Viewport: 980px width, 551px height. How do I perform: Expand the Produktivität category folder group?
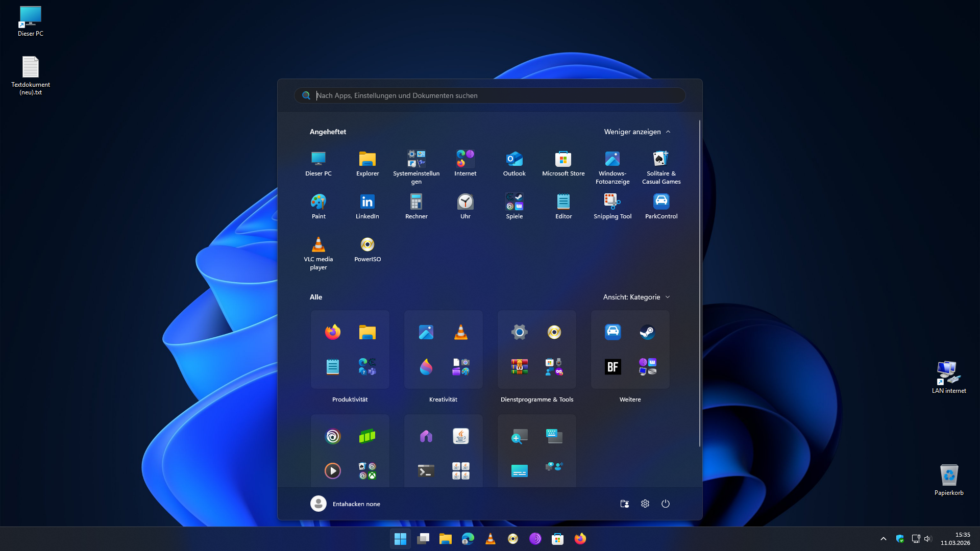pos(367,367)
